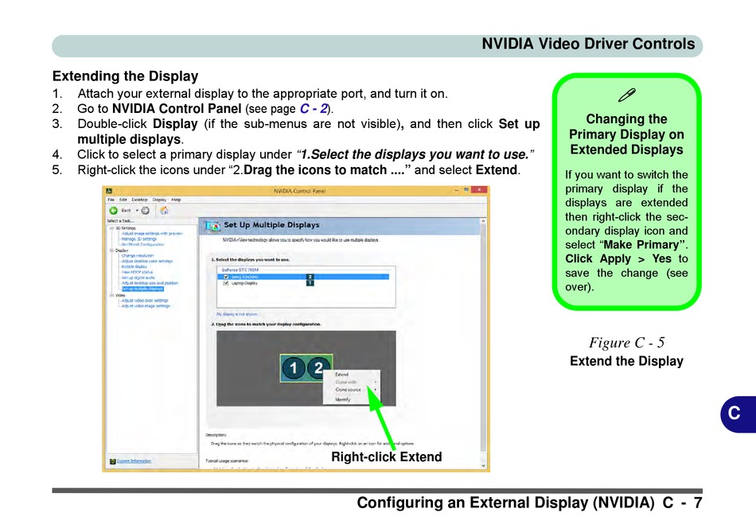The image size is (756, 532).
Task: Click the Back button label
Action: click(126, 211)
